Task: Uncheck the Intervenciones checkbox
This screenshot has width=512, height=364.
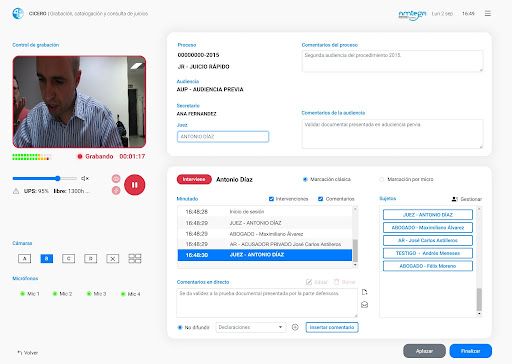Action: tap(271, 199)
